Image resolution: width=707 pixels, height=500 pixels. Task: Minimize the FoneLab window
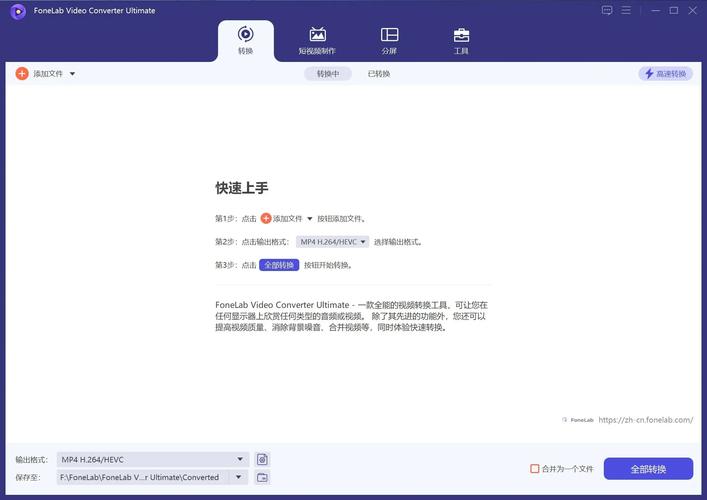click(x=656, y=10)
